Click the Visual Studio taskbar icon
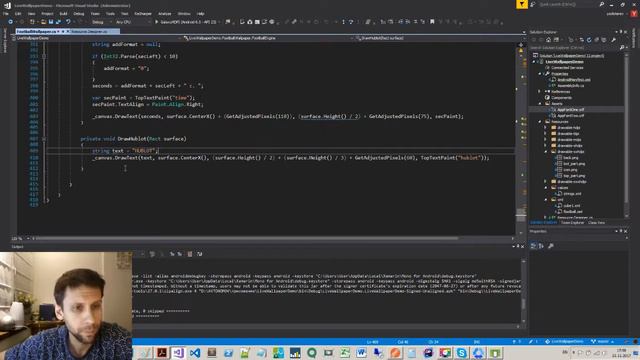Image resolution: width=640 pixels, height=360 pixels. [x=178, y=353]
